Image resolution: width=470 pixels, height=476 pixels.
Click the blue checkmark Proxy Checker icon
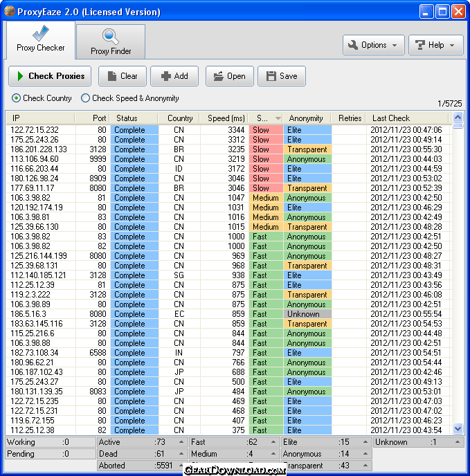point(41,33)
